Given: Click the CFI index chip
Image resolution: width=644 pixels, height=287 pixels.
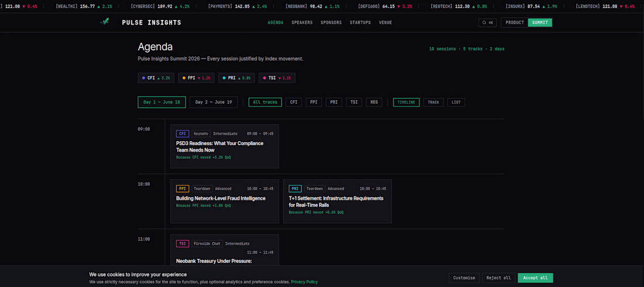Looking at the screenshot, I should 156,78.
